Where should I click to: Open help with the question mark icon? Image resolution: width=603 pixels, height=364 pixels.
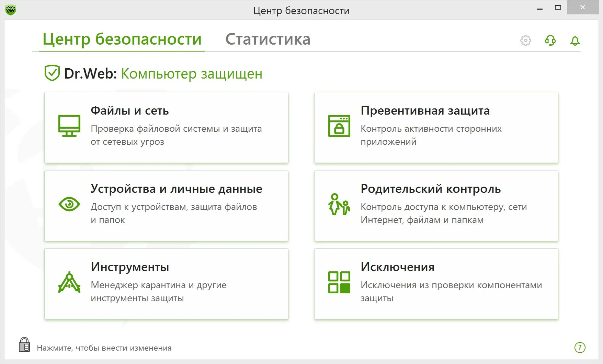(580, 348)
